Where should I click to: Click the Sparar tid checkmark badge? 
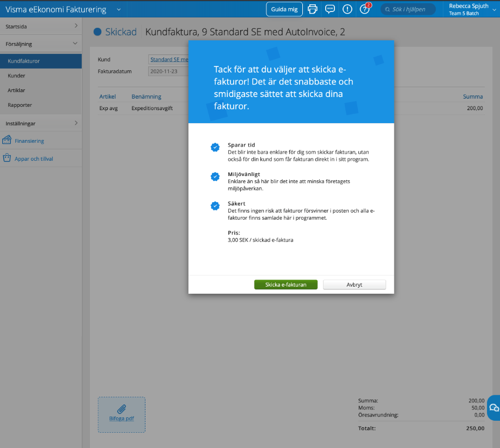point(215,147)
